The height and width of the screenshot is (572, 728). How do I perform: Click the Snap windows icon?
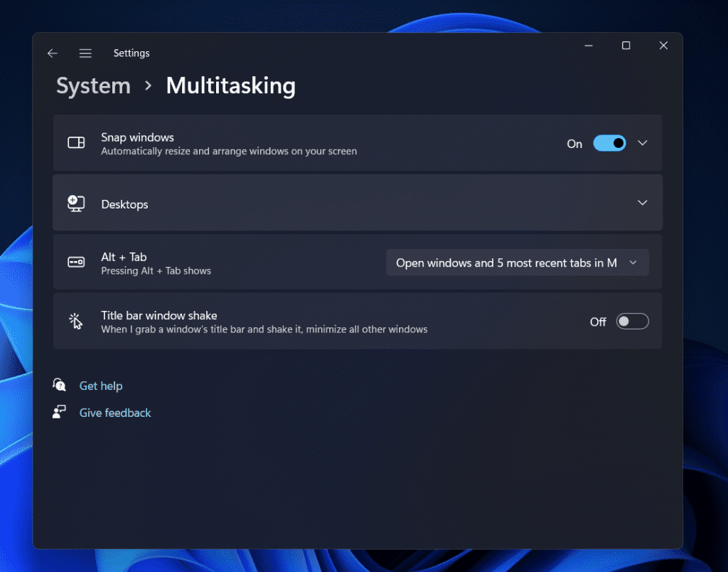tap(76, 142)
